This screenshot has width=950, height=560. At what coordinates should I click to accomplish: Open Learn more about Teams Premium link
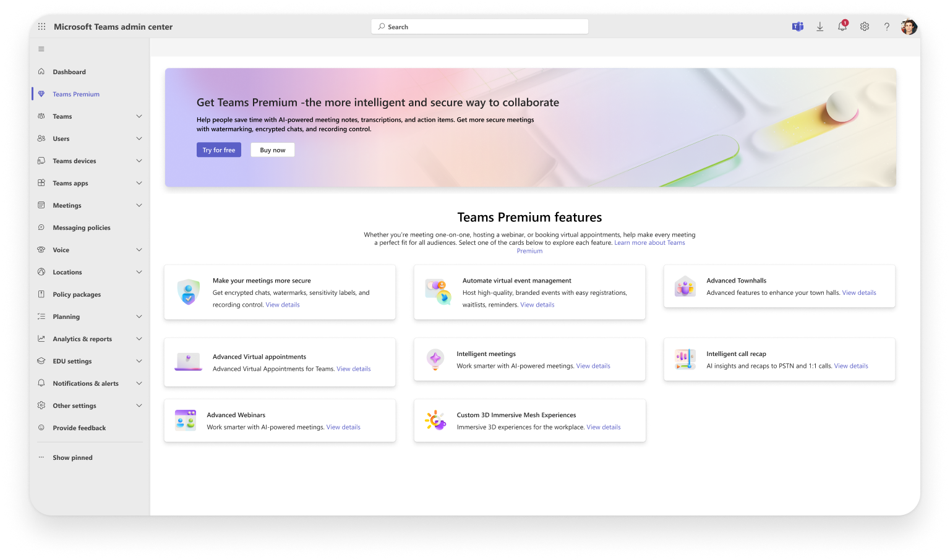(649, 243)
